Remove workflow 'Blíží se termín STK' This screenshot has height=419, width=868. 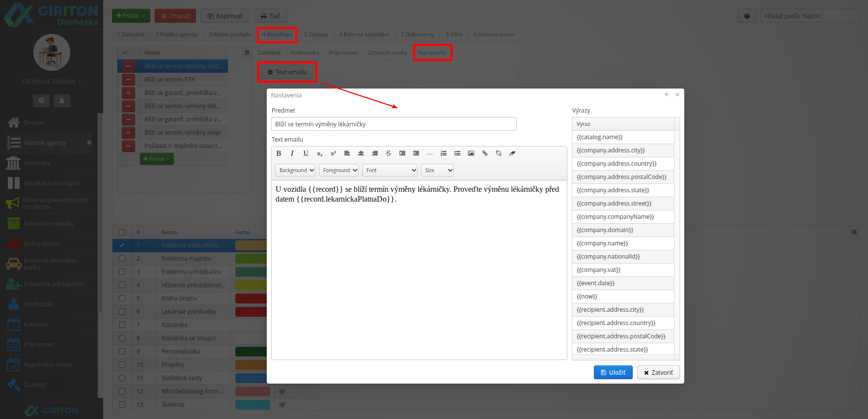pyautogui.click(x=128, y=79)
